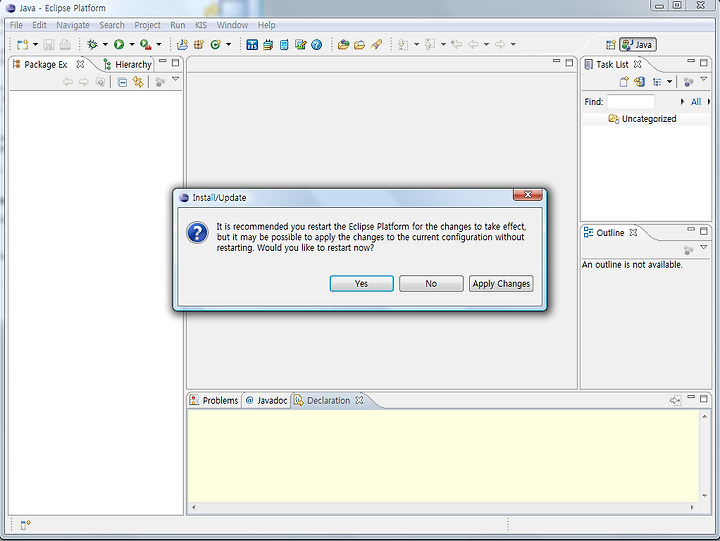
Task: Open the New wizard dropdown arrow
Action: 35,45
